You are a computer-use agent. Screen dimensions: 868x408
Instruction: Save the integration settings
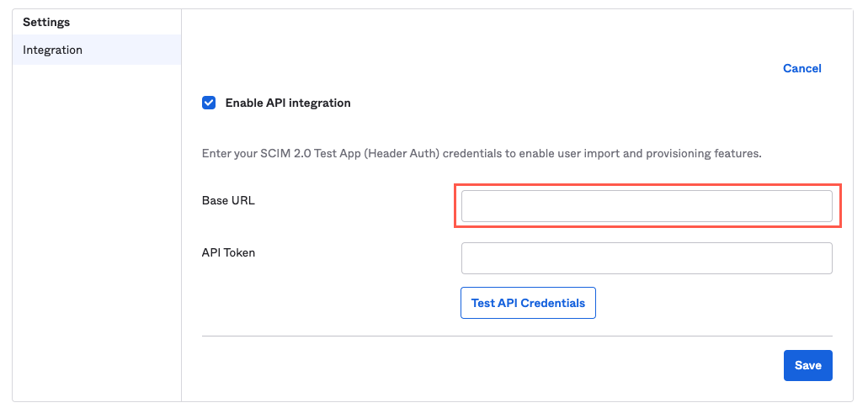807,365
